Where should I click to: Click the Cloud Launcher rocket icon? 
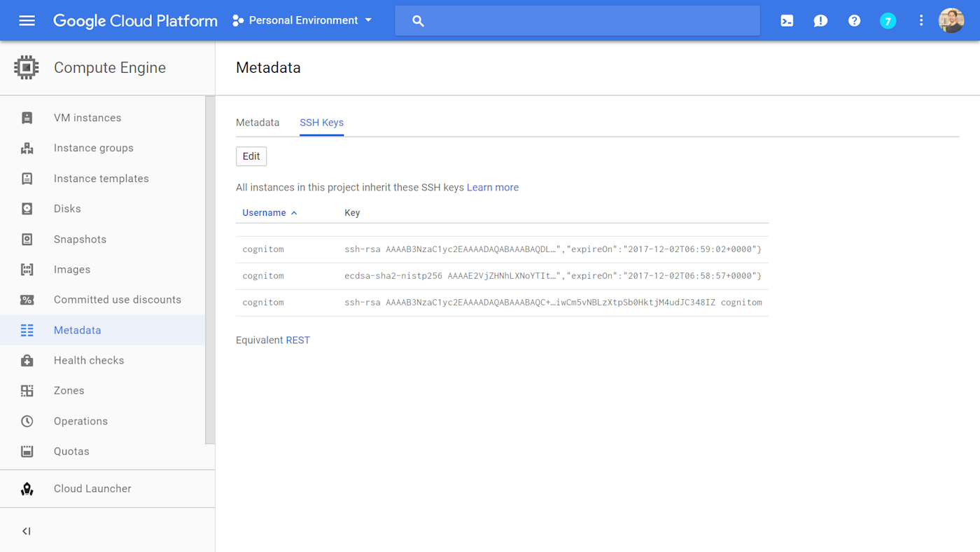pyautogui.click(x=27, y=489)
